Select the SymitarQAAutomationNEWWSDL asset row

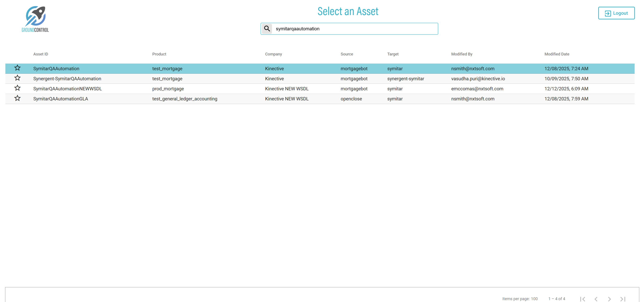[67, 89]
